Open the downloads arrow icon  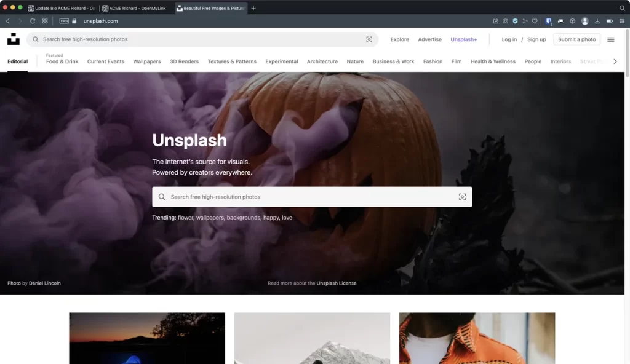pos(597,21)
